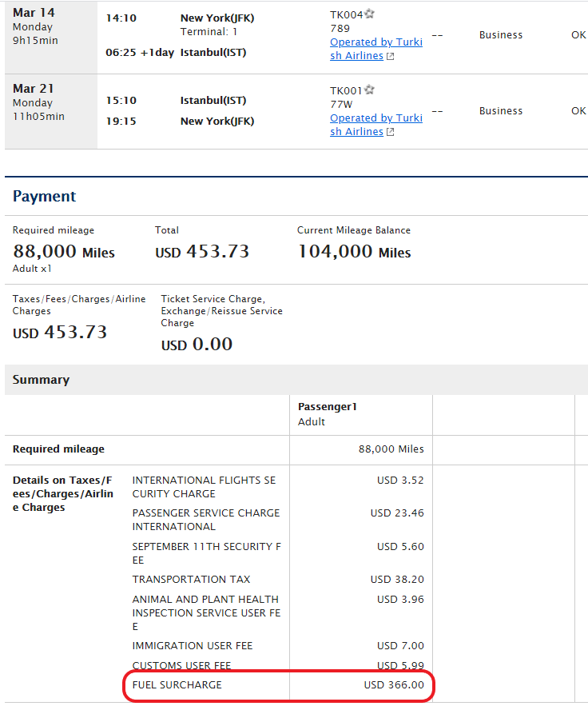Open the Operated by Turkish Airlines link for TK001
The image size is (588, 706).
tap(376, 125)
